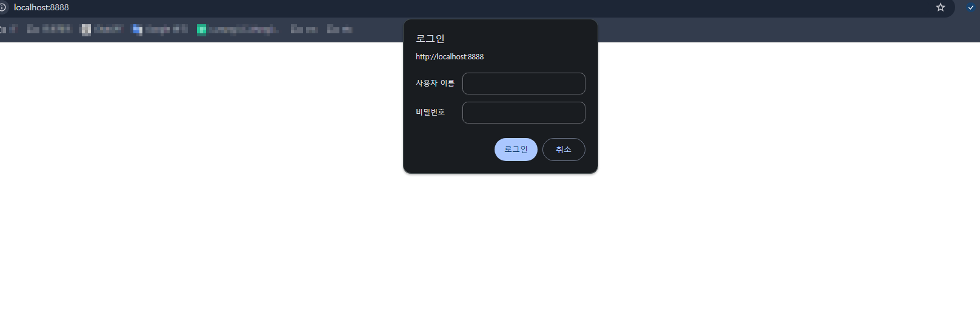
Task: Click the http://localhost:8888 text in the dialog
Action: coord(450,57)
